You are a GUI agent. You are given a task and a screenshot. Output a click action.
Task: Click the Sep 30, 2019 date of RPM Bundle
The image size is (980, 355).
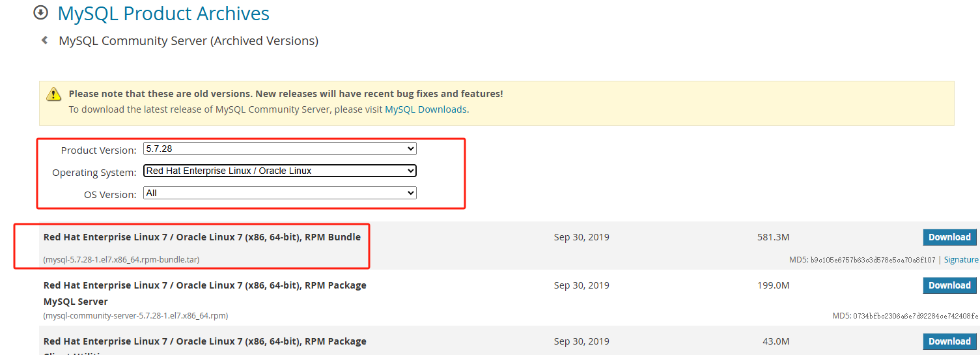coord(581,237)
